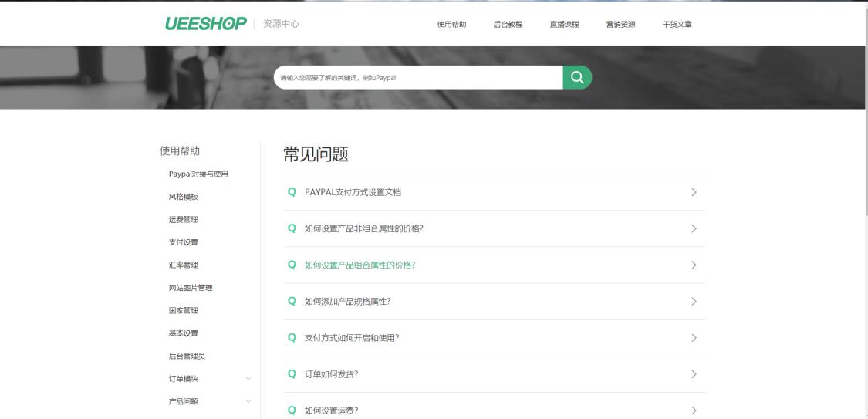
Task: Go to 后台教程 in the navigation
Action: pyautogui.click(x=508, y=25)
